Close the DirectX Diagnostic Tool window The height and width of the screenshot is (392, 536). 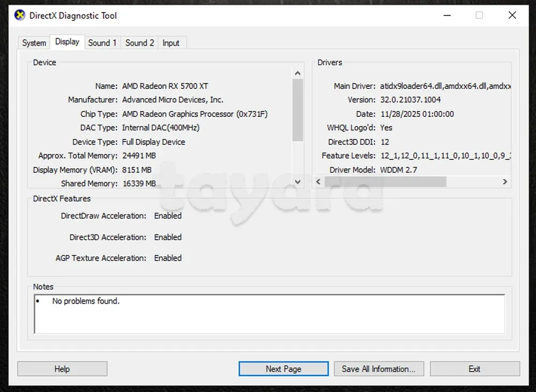pos(512,15)
